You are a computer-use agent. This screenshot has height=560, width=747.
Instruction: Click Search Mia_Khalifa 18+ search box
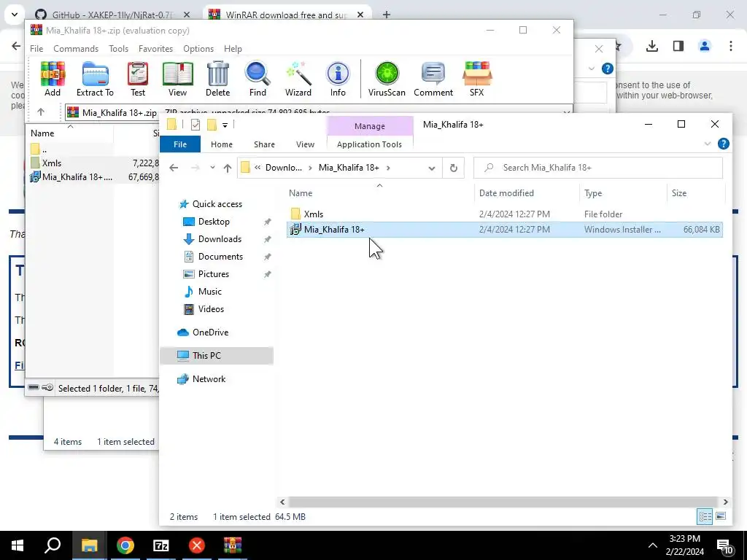point(598,168)
